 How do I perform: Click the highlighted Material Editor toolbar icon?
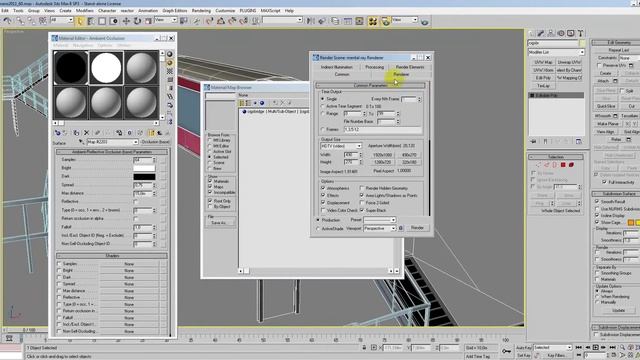coord(373,21)
